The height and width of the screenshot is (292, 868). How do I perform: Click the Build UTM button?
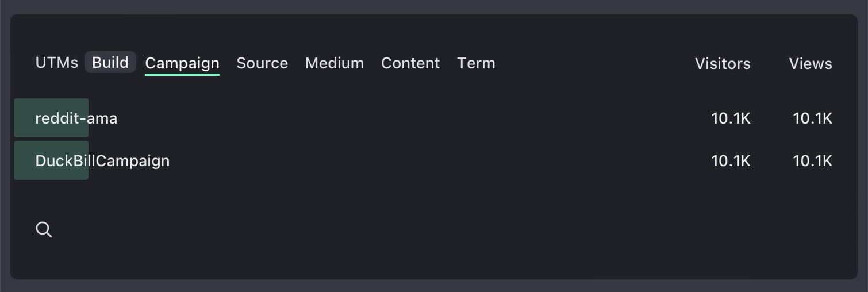tap(110, 62)
